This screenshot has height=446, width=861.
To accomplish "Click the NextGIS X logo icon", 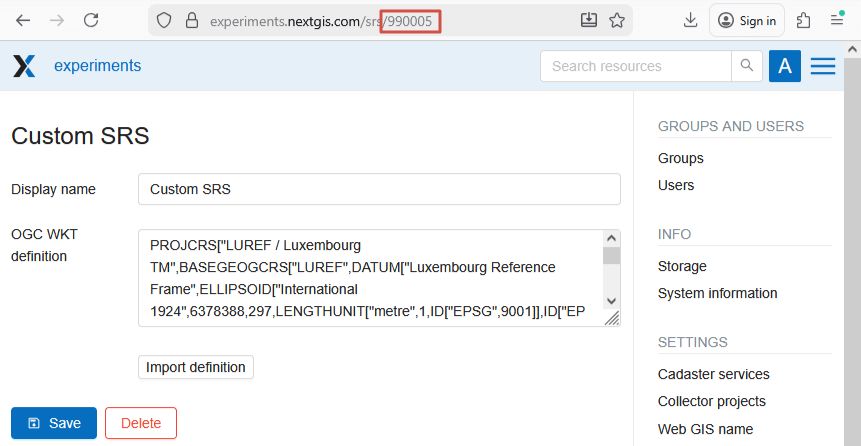I will (x=24, y=66).
